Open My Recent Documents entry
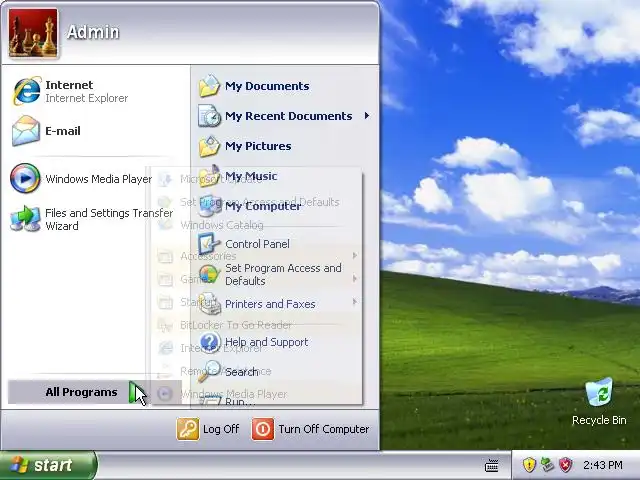The height and width of the screenshot is (480, 640). point(285,116)
